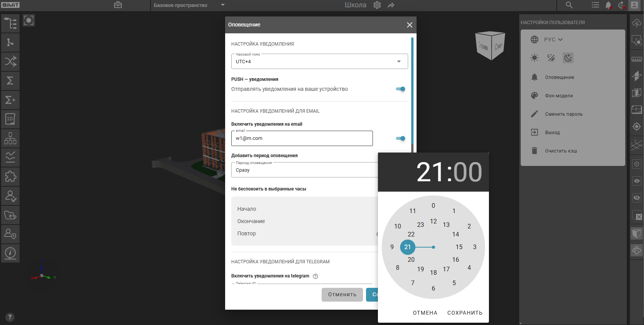Image resolution: width=644 pixels, height=325 pixels.
Task: Click the share arrow next to Школа
Action: coord(391,5)
